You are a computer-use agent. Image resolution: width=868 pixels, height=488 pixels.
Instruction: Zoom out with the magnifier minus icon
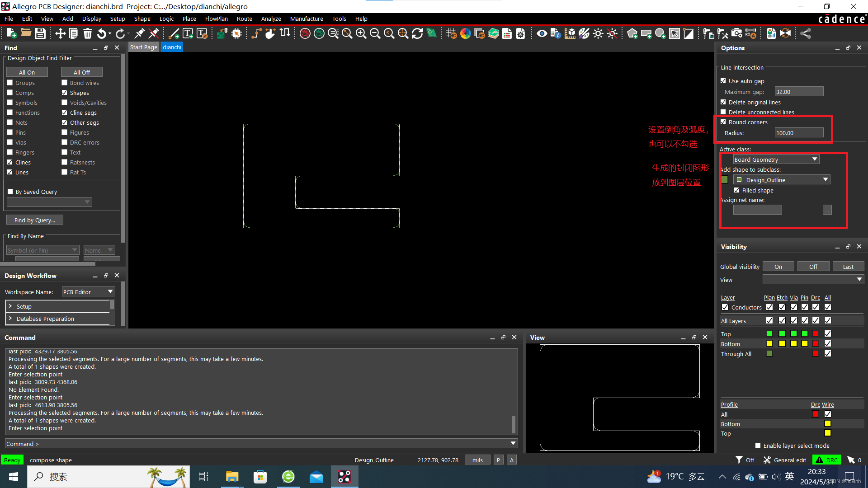[x=375, y=33]
